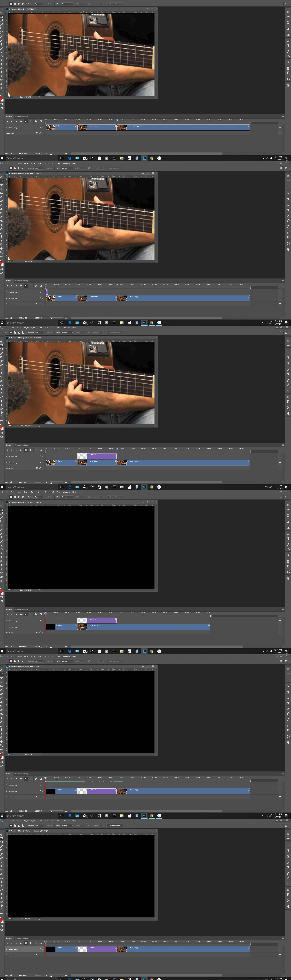Add audio plus on Audio Track, 10:13 AM capture
This screenshot has height=980, width=291.
[x=280, y=468]
